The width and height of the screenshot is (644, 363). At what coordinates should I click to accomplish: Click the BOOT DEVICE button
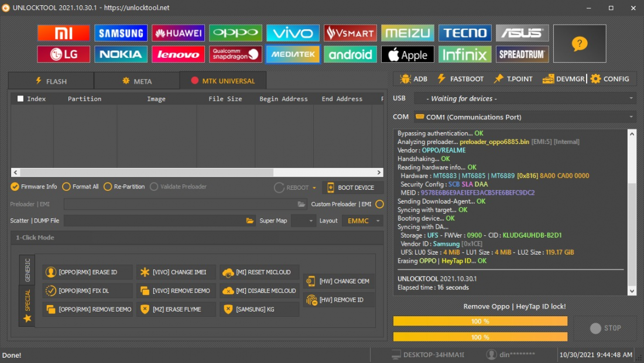353,188
